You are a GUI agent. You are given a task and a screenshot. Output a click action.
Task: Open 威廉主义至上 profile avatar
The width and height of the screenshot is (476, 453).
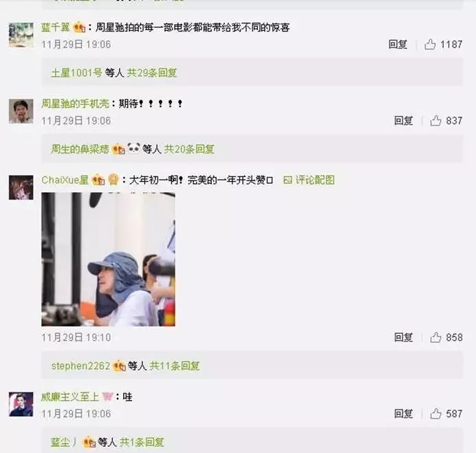[21, 404]
